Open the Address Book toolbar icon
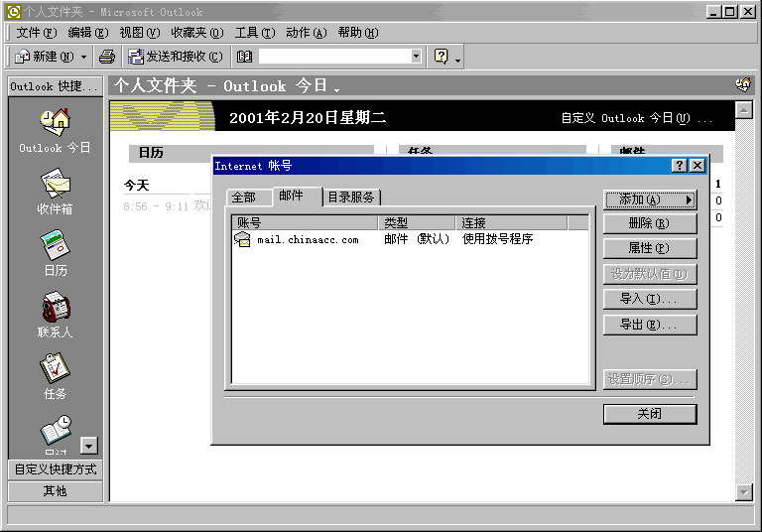Image resolution: width=762 pixels, height=532 pixels. (x=244, y=57)
